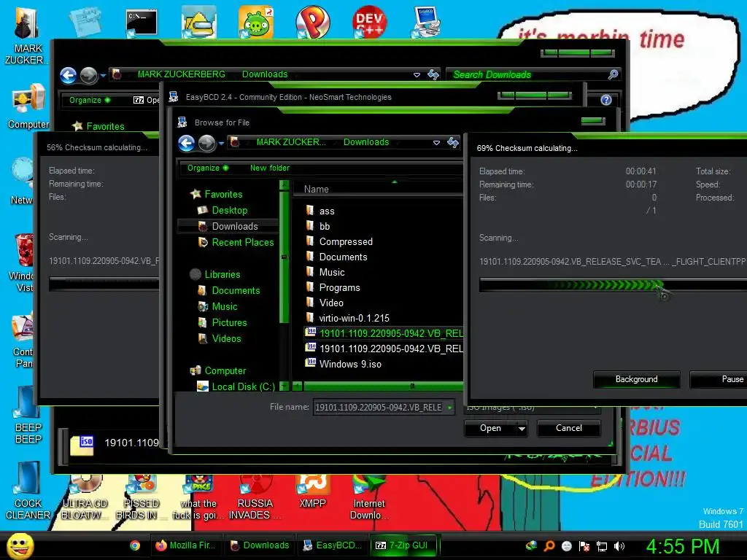Screen dimensions: 747x560
Task: Switch to Mozilla Firefox taskbar item
Action: [186, 545]
